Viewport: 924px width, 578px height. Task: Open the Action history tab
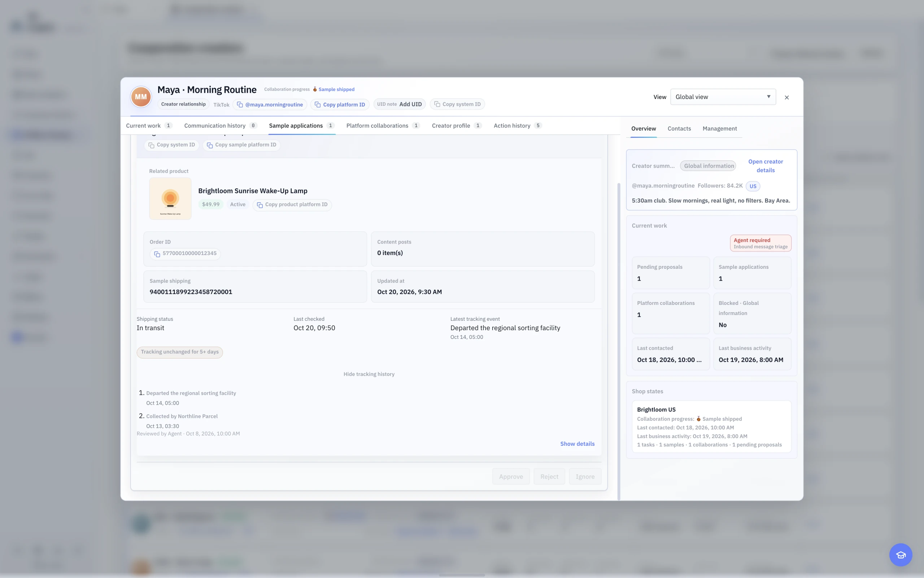(518, 125)
